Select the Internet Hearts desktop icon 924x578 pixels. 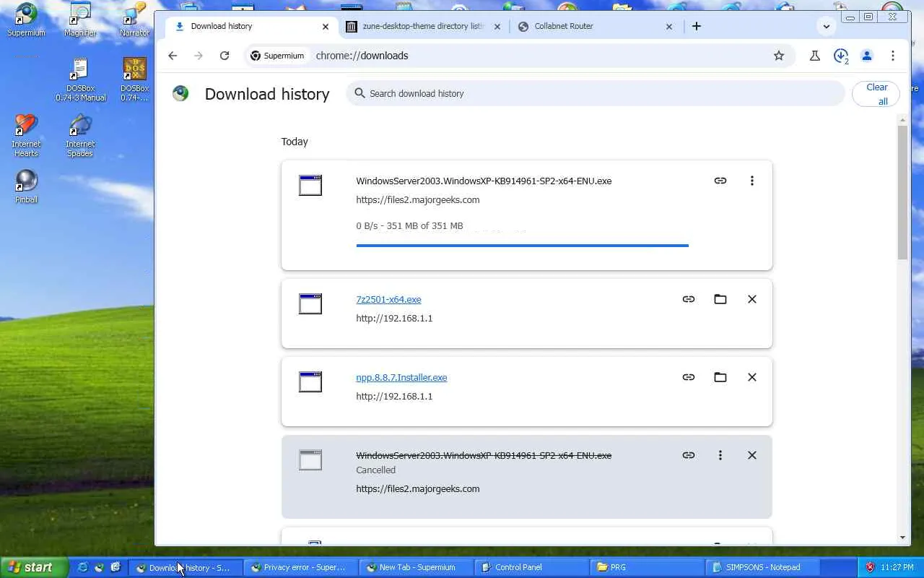[x=26, y=135]
